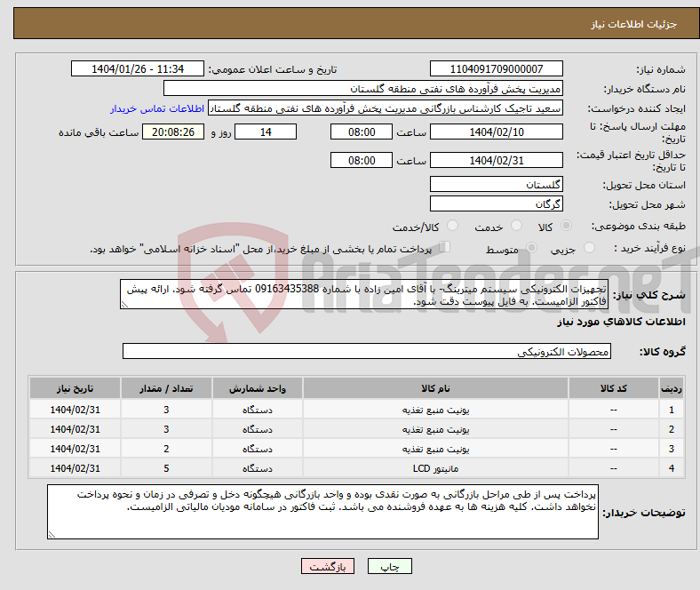Click the response deadline time field 08:00
The height and width of the screenshot is (590, 700).
pos(362,132)
